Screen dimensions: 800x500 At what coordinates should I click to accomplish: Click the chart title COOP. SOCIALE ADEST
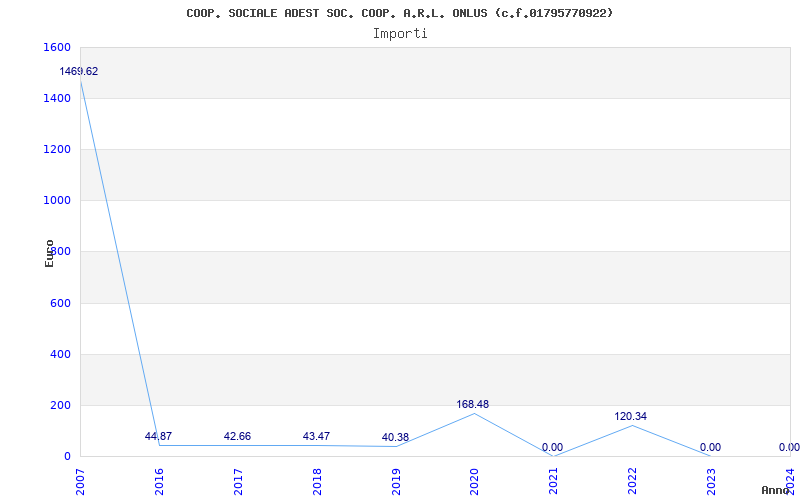pos(400,13)
